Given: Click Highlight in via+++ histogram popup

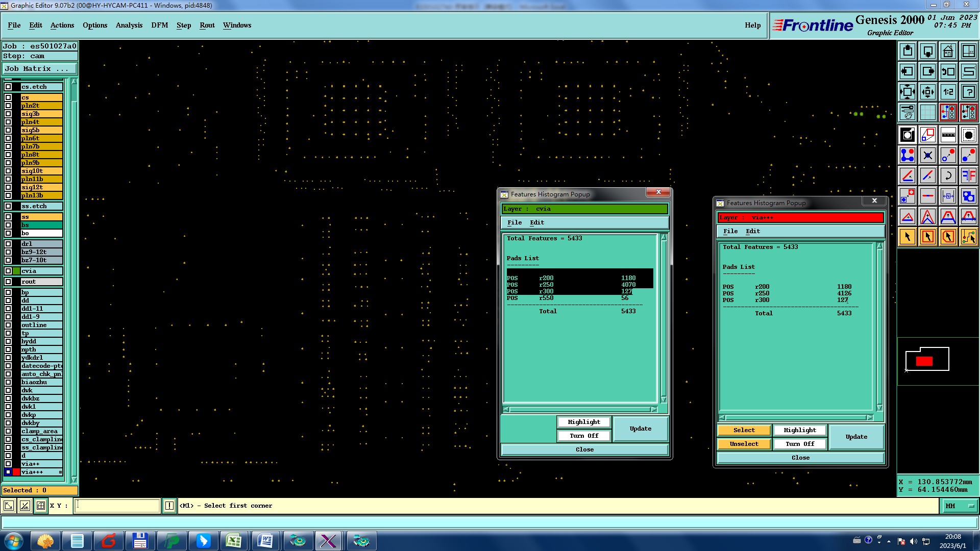Looking at the screenshot, I should click(799, 430).
